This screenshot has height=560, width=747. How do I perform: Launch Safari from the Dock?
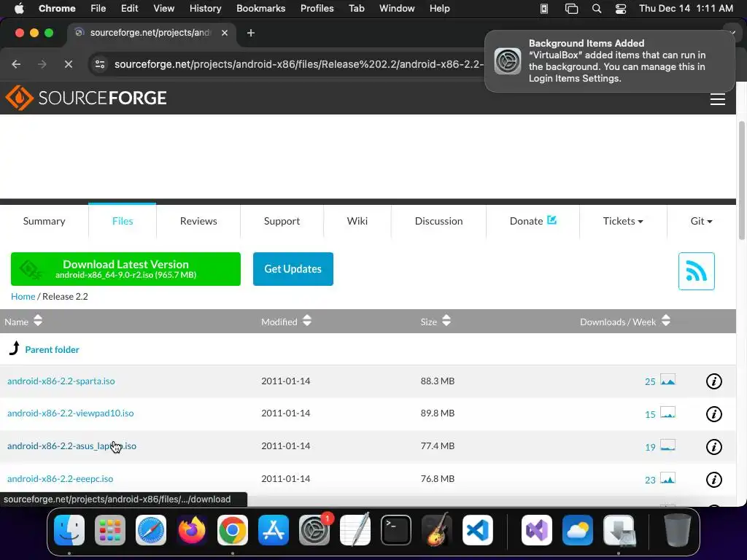click(151, 530)
